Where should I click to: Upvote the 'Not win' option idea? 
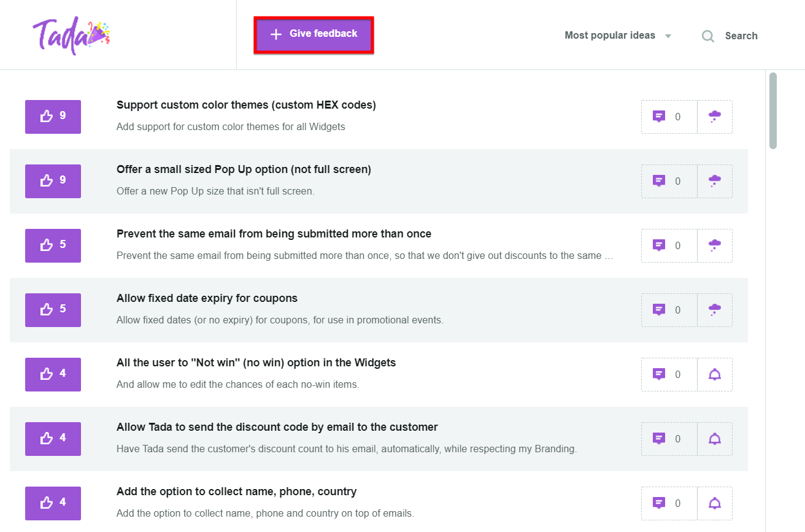tap(53, 374)
